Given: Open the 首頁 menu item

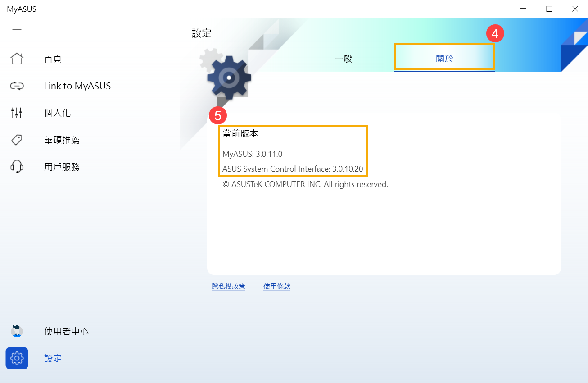Looking at the screenshot, I should coord(53,59).
